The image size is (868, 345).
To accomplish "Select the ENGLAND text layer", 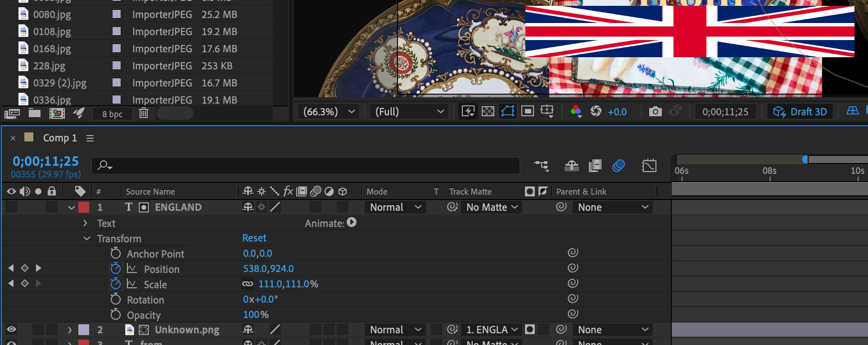I will (x=178, y=207).
